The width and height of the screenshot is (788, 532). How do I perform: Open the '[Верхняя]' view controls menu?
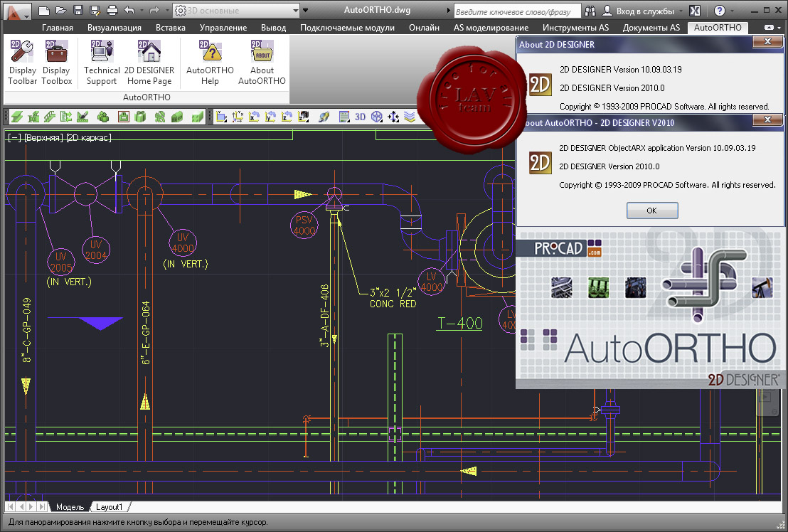point(43,138)
